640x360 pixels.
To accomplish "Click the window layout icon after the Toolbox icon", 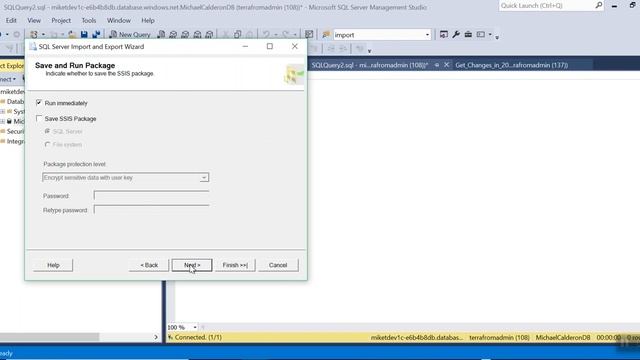I will click(x=481, y=35).
